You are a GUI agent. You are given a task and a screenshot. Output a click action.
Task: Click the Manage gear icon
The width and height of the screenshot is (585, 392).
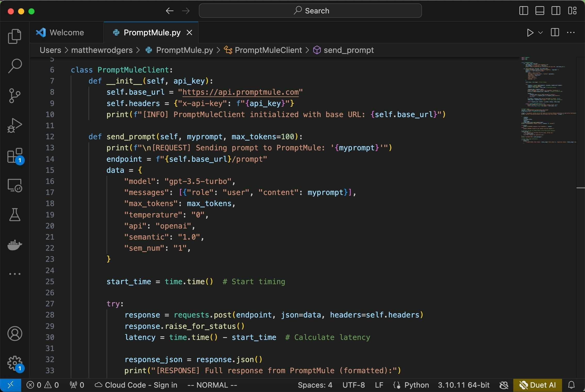click(15, 363)
